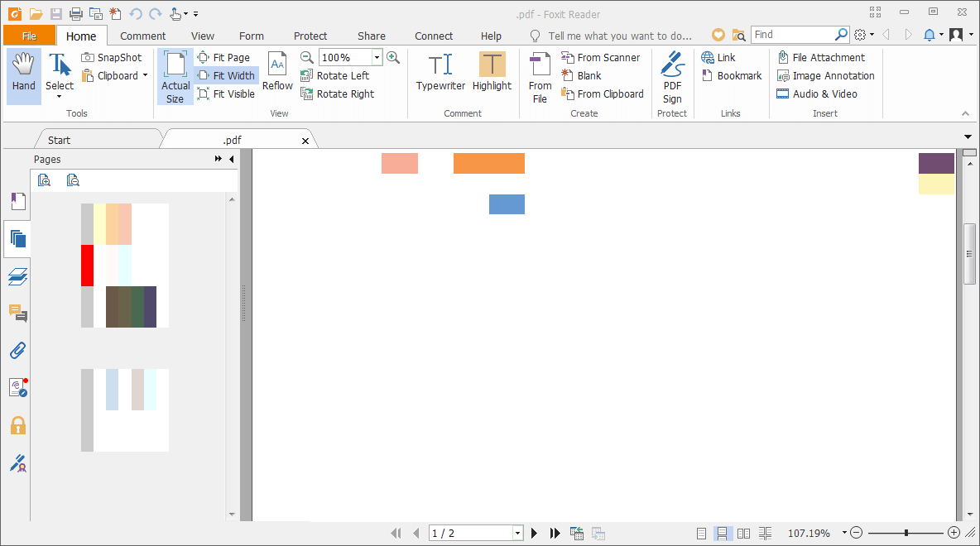Screen dimensions: 980x546
Task: Click Tell me what you want to do
Action: 619,36
